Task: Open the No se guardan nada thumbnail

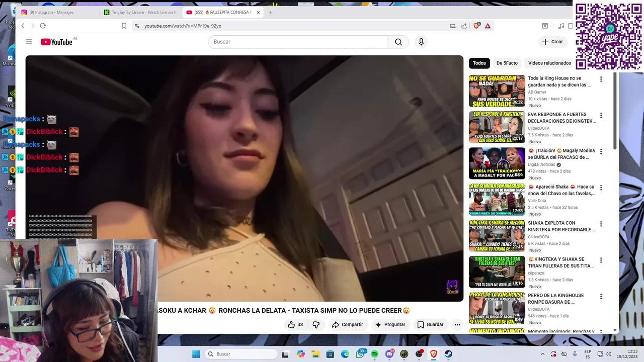Action: point(497,91)
